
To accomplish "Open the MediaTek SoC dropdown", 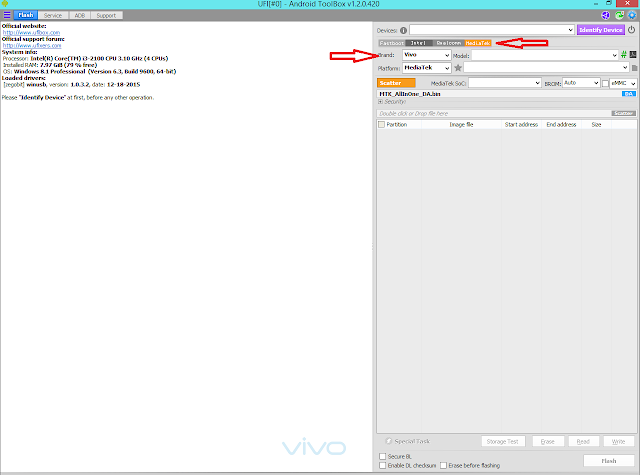I will point(505,83).
